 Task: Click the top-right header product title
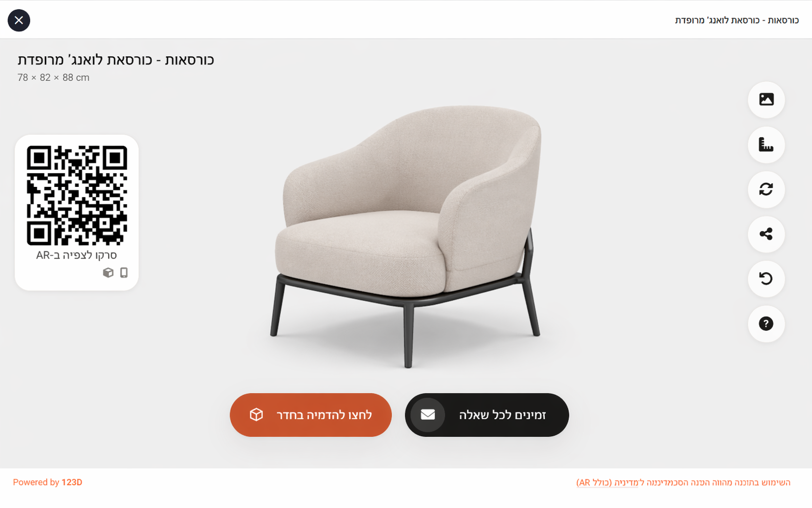click(737, 20)
